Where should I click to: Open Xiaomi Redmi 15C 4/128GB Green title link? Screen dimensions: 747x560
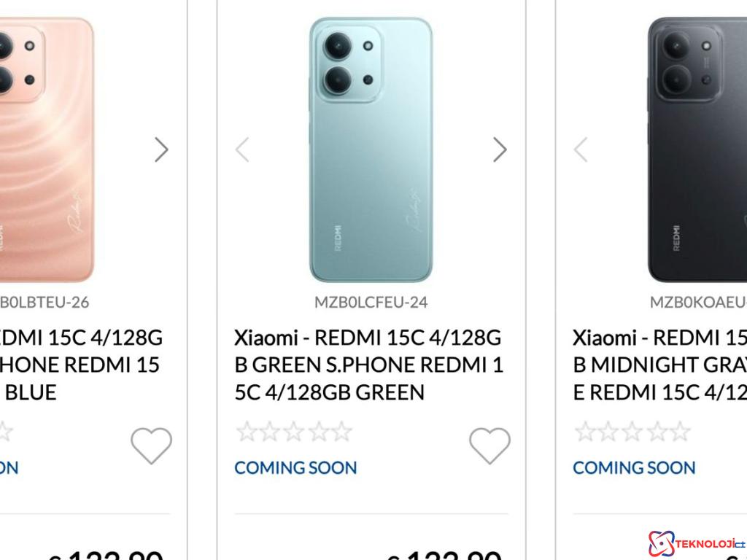[x=368, y=365]
